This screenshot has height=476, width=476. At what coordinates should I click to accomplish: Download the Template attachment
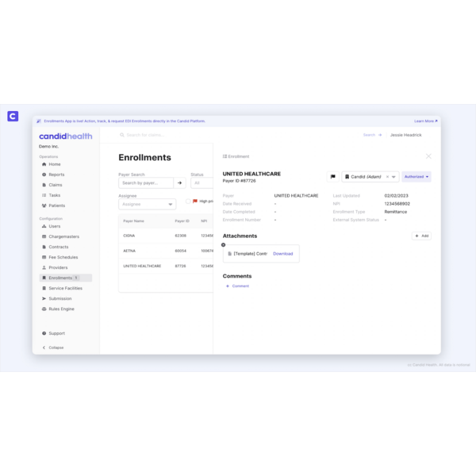282,254
